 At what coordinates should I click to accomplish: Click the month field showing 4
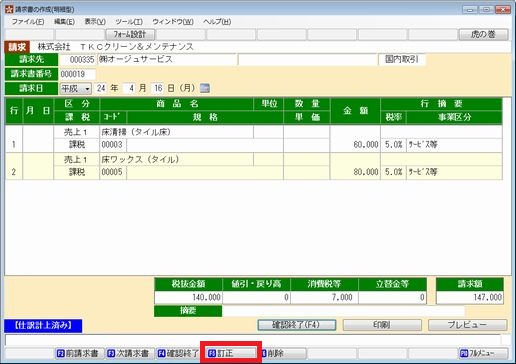pos(130,88)
